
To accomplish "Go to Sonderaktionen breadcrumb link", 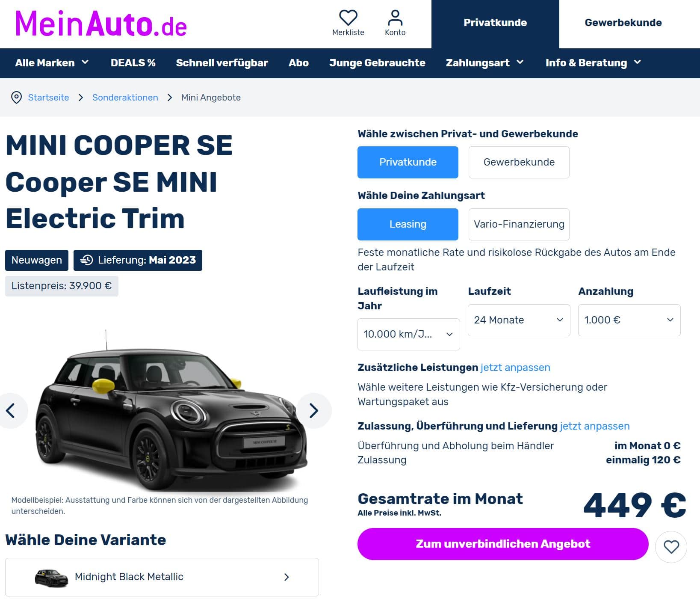I will pos(125,98).
